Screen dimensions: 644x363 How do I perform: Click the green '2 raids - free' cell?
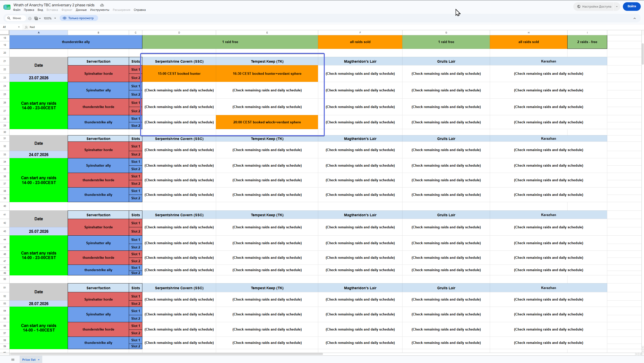[587, 42]
